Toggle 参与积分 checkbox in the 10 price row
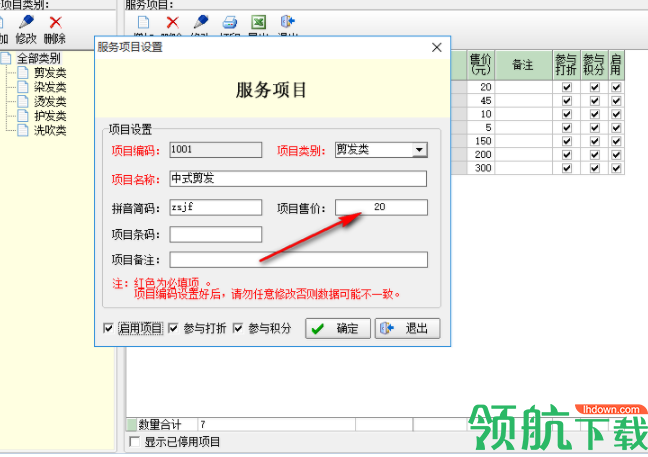 tap(595, 114)
